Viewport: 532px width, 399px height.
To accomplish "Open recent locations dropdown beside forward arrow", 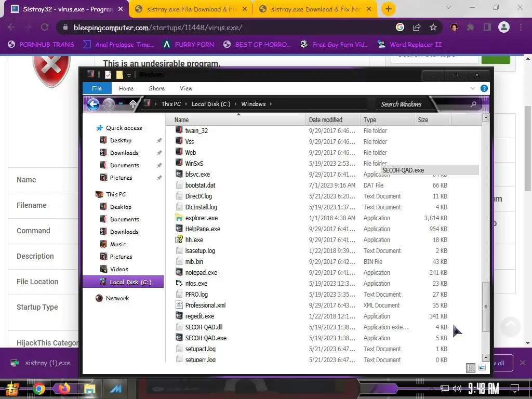I will click(x=121, y=104).
